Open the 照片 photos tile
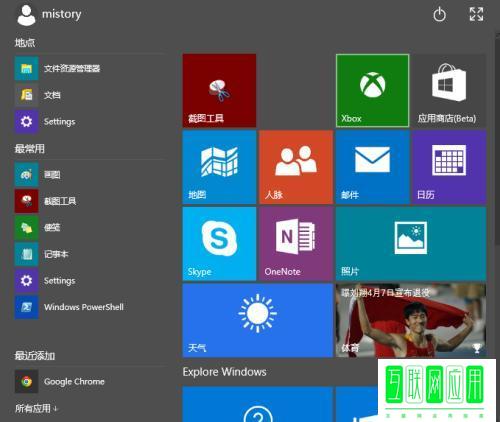This screenshot has height=422, width=500. coord(411,244)
